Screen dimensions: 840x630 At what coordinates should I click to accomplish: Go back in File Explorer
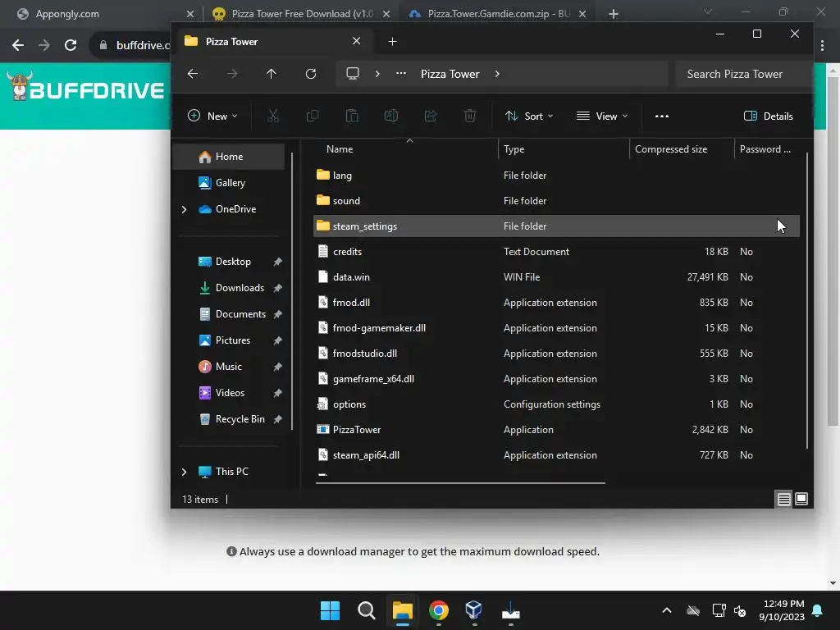[x=193, y=74]
